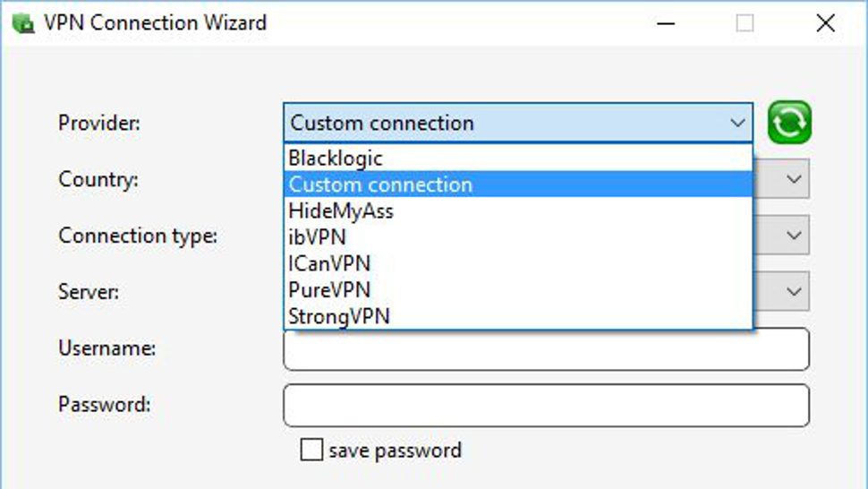Focus the Username input field
The image size is (868, 489).
click(x=547, y=349)
